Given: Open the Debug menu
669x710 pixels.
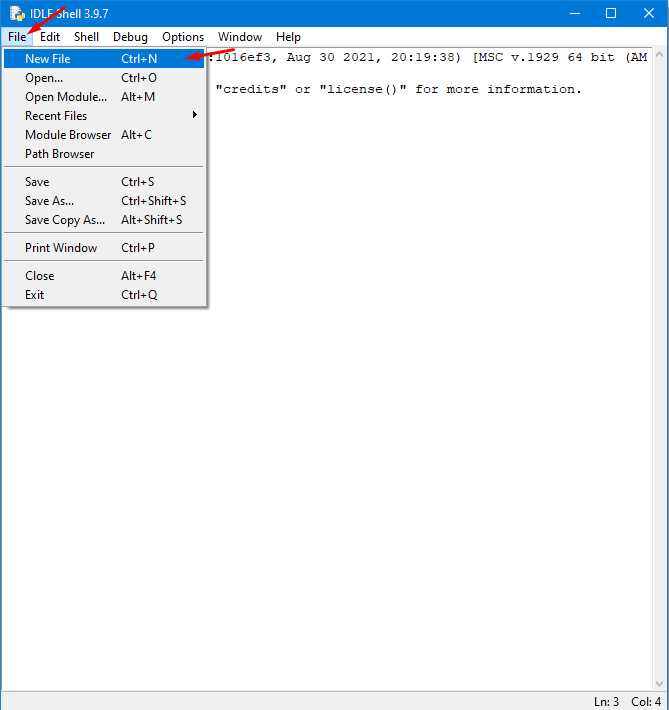Looking at the screenshot, I should coord(130,37).
